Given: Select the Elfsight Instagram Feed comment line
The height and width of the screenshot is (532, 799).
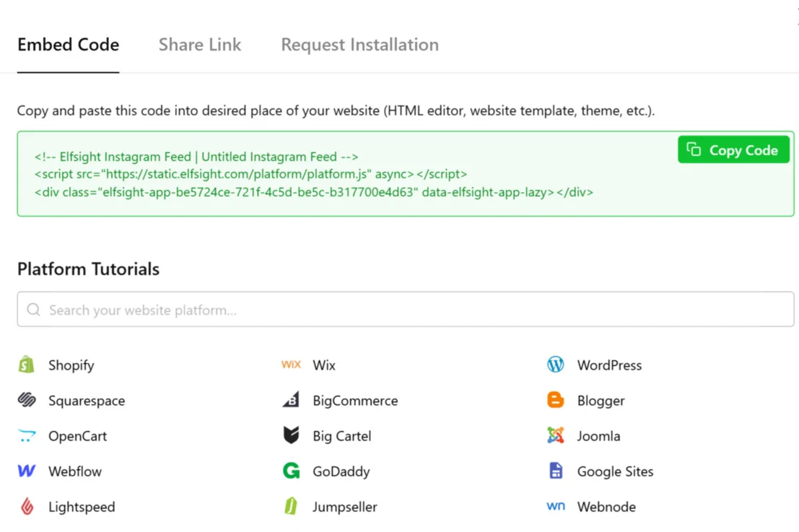Looking at the screenshot, I should pos(196,157).
